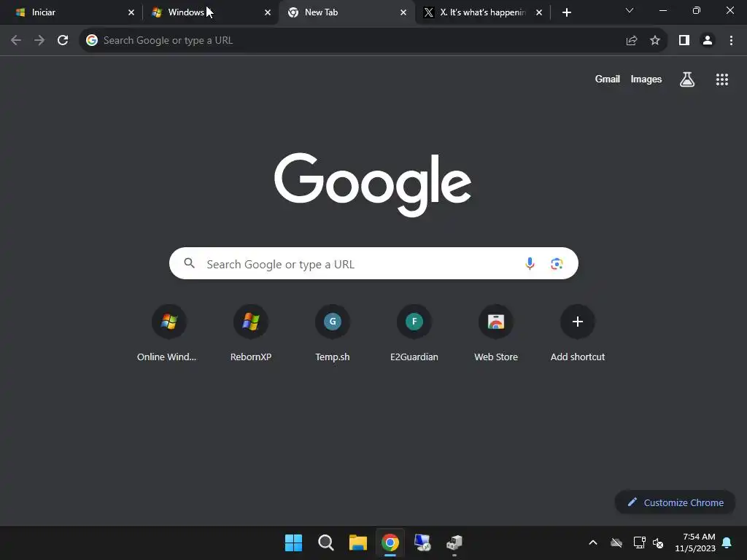The height and width of the screenshot is (560, 747).
Task: Reload the current page
Action: pyautogui.click(x=63, y=41)
